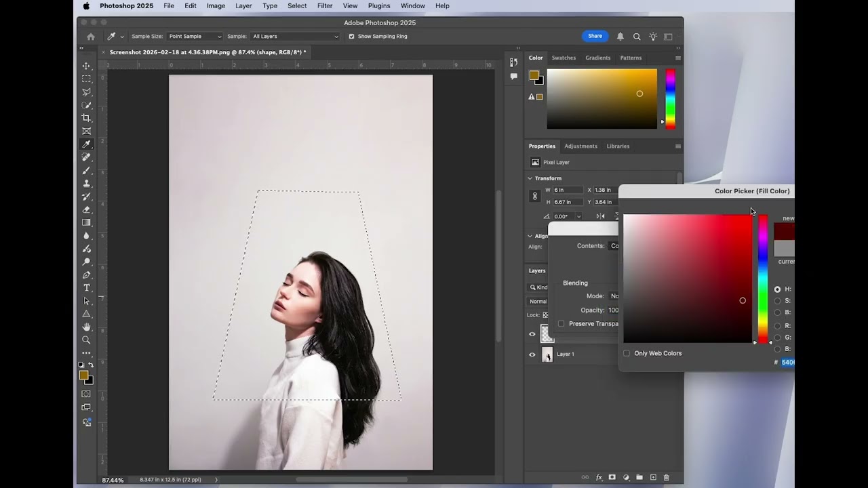
Task: Switch to the Swatches tab
Action: (x=564, y=58)
